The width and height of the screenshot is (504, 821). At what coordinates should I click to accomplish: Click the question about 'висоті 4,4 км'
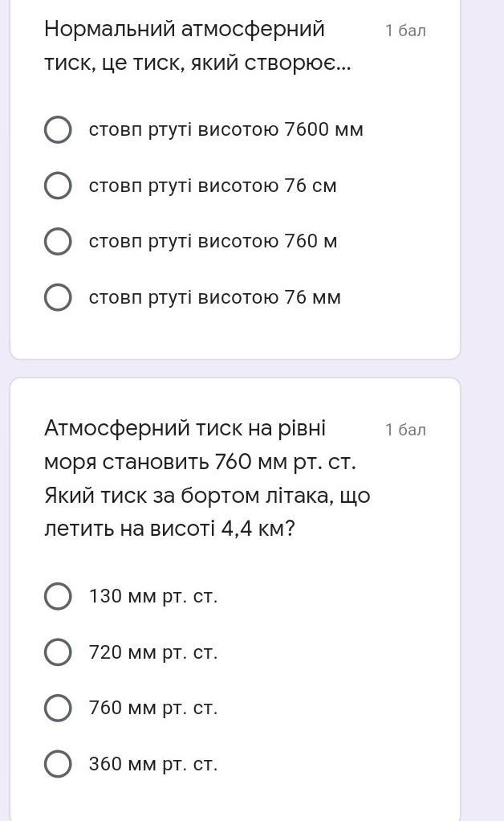(x=206, y=478)
